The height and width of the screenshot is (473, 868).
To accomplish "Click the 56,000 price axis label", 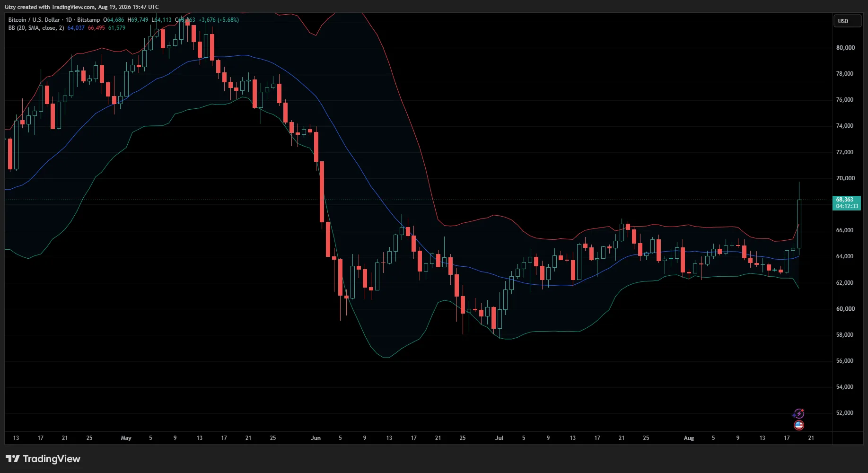I will click(x=845, y=361).
